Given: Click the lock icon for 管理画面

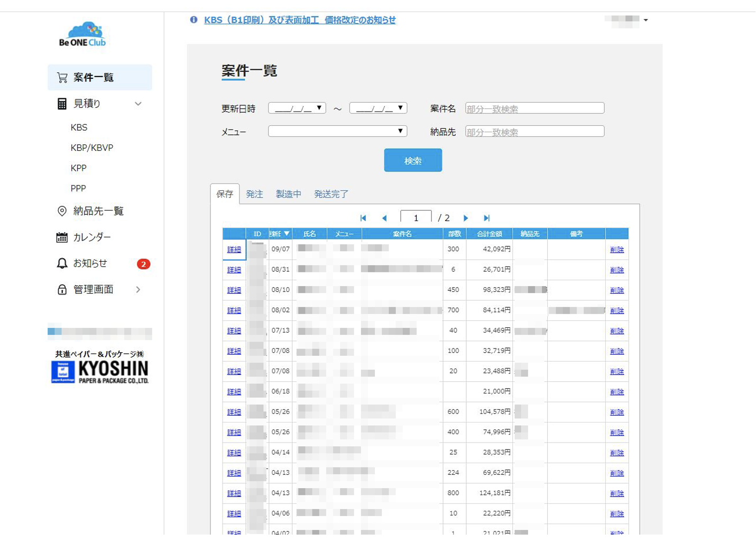Looking at the screenshot, I should point(62,290).
